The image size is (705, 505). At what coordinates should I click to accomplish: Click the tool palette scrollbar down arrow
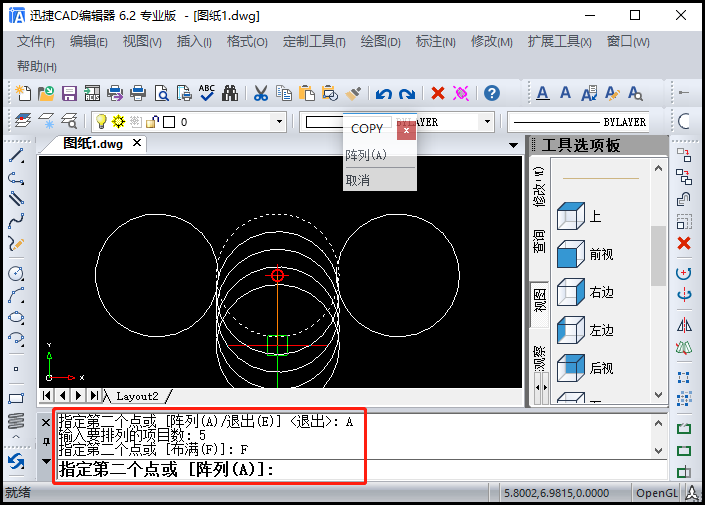click(658, 395)
